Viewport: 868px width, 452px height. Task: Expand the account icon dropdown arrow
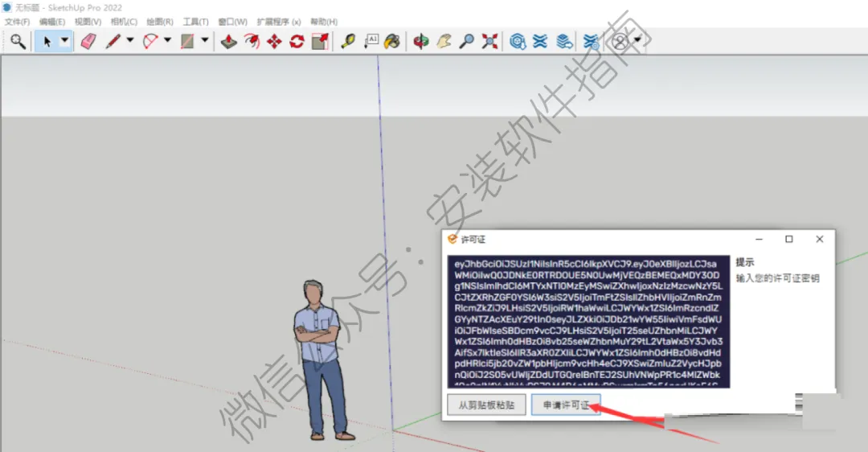click(637, 39)
